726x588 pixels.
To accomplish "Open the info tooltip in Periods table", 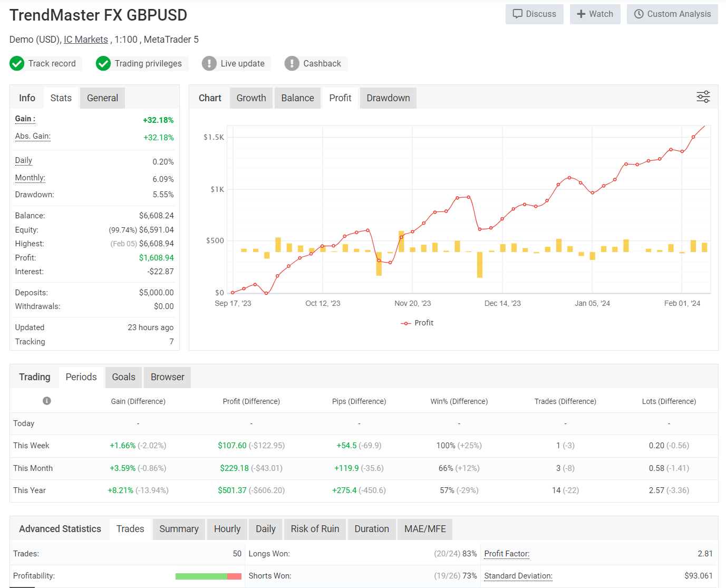I will tap(46, 401).
